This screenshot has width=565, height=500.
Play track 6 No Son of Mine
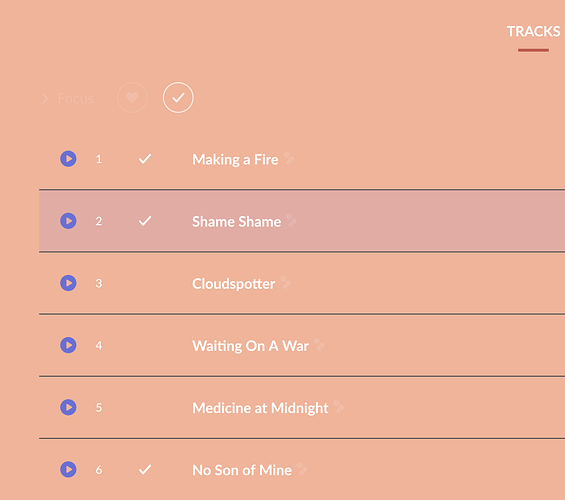point(68,469)
